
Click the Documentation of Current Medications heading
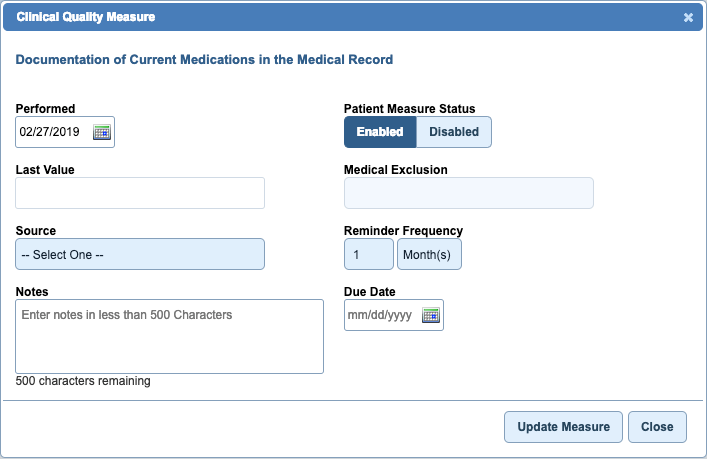click(204, 60)
